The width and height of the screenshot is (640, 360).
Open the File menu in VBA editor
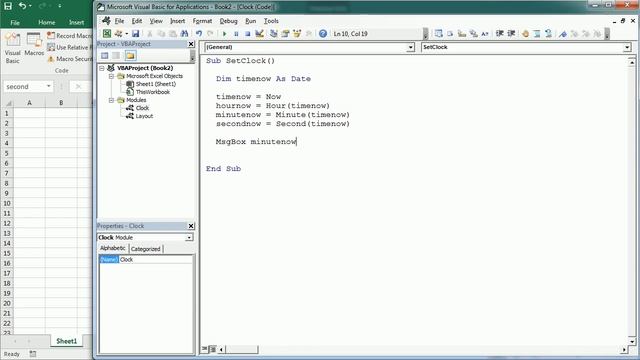[119, 21]
